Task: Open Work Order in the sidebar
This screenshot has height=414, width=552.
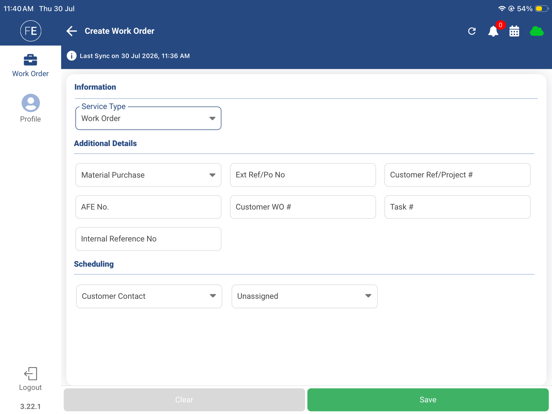Action: [x=30, y=65]
